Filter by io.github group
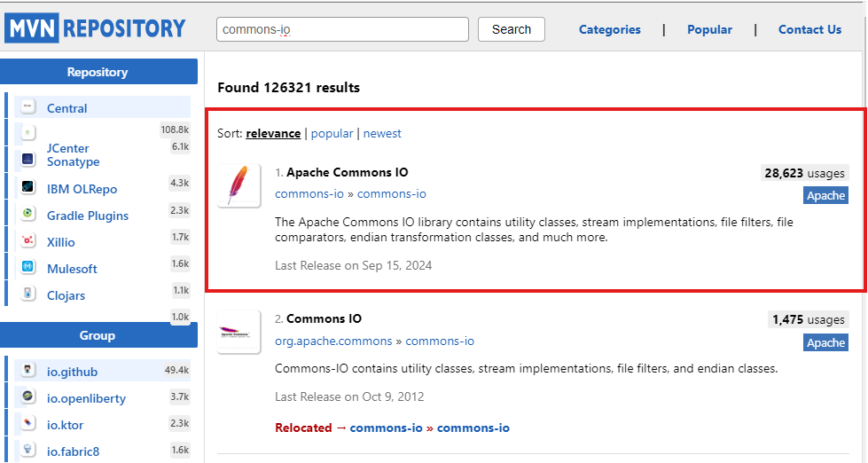This screenshot has width=868, height=463. (72, 373)
